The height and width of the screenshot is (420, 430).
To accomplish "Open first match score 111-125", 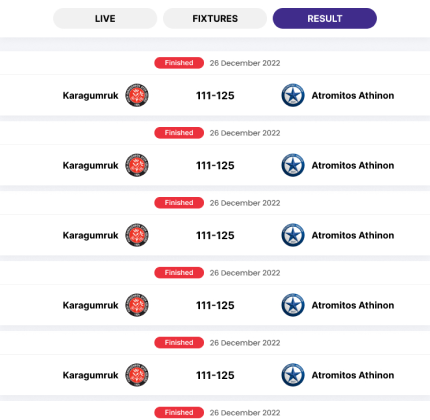I will (x=215, y=96).
